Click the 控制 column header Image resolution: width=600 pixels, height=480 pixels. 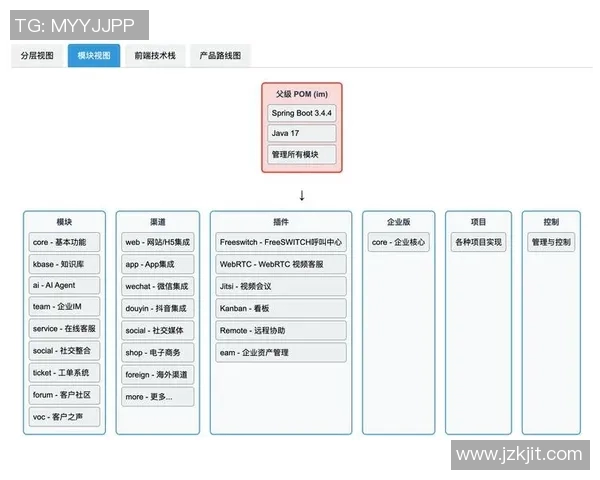pos(551,222)
